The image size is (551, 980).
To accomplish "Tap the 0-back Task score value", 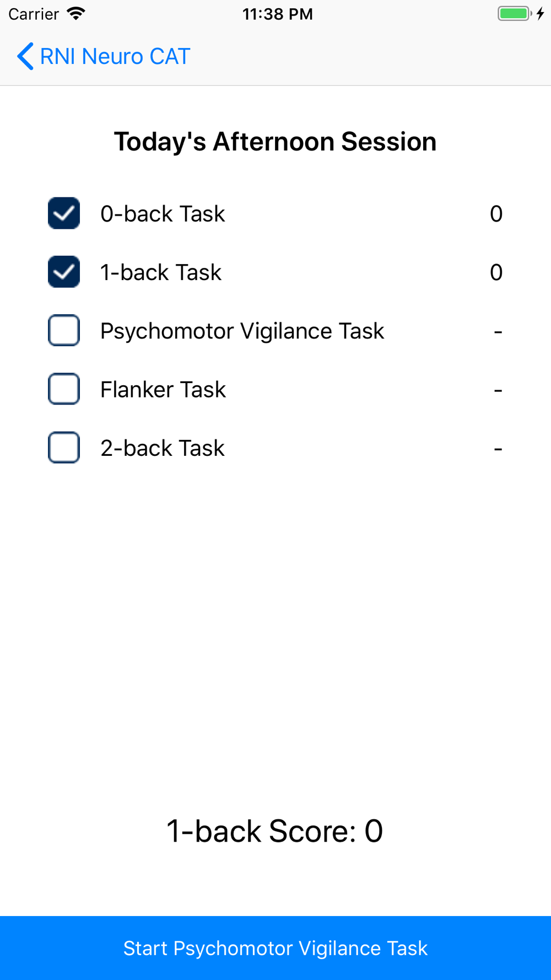I will click(496, 214).
